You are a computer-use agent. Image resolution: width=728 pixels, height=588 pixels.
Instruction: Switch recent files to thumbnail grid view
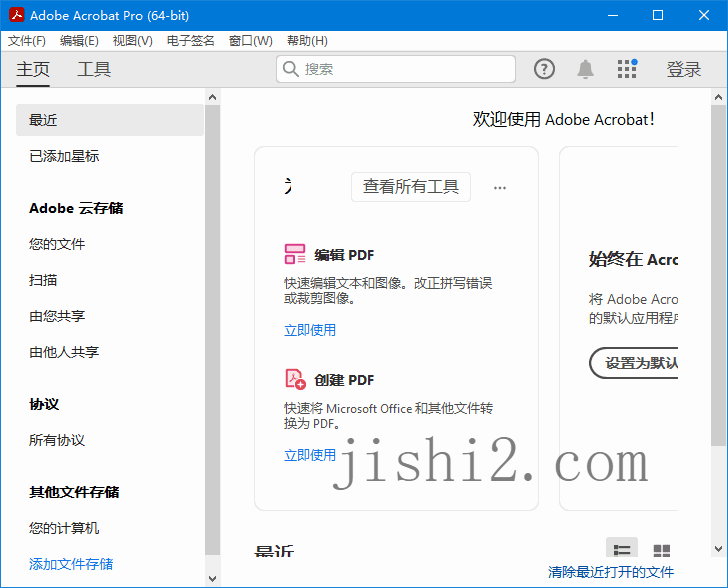pos(662,550)
